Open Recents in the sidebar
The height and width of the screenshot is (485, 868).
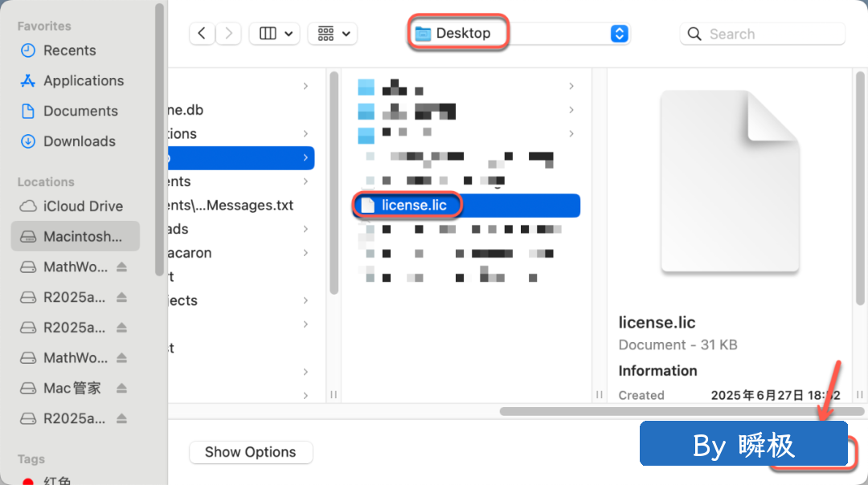pyautogui.click(x=69, y=51)
